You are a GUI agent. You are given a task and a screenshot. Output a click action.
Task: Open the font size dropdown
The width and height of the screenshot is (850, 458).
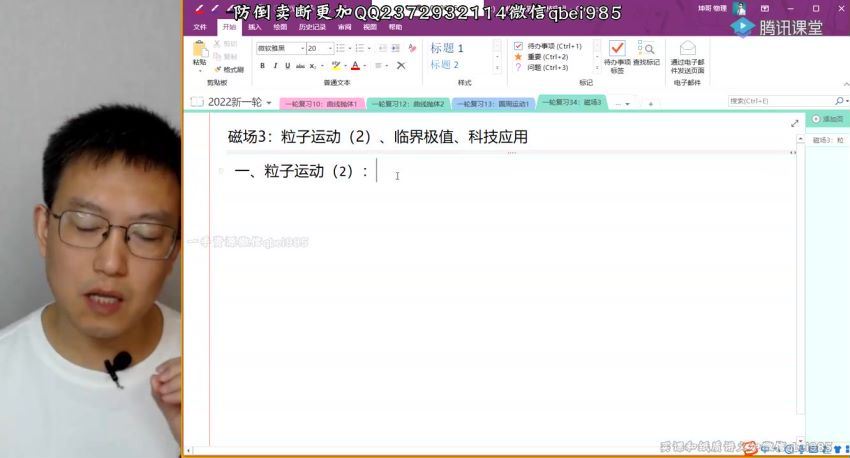click(x=330, y=49)
